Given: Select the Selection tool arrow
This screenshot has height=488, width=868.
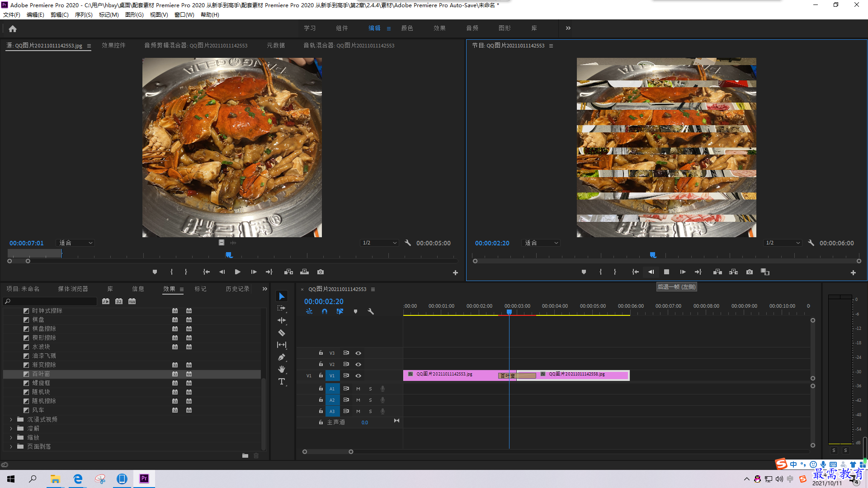Looking at the screenshot, I should point(282,296).
